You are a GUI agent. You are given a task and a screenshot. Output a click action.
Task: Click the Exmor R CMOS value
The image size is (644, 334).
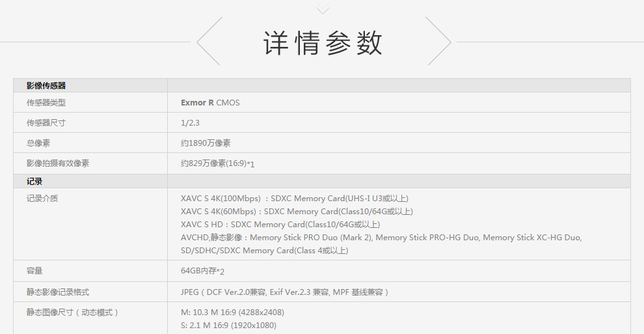click(x=210, y=102)
